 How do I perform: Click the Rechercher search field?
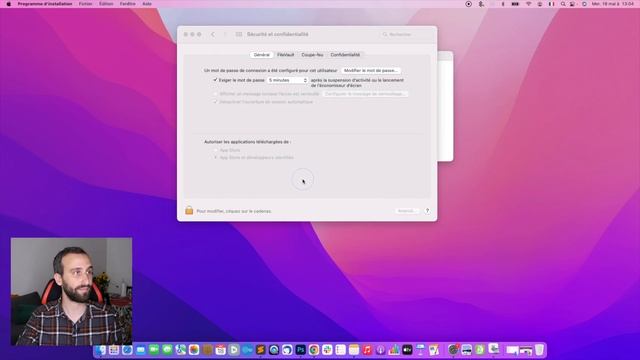(405, 35)
